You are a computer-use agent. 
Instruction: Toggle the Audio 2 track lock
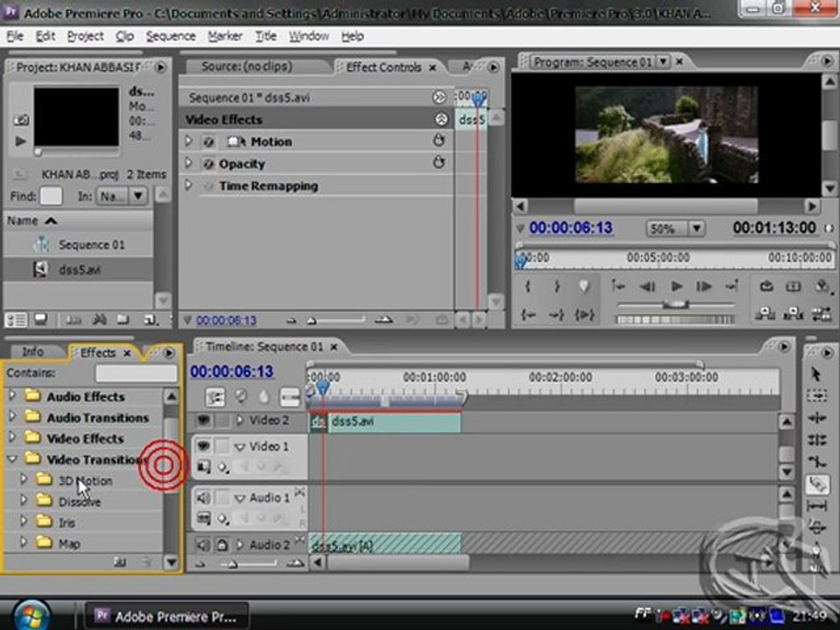[x=221, y=545]
